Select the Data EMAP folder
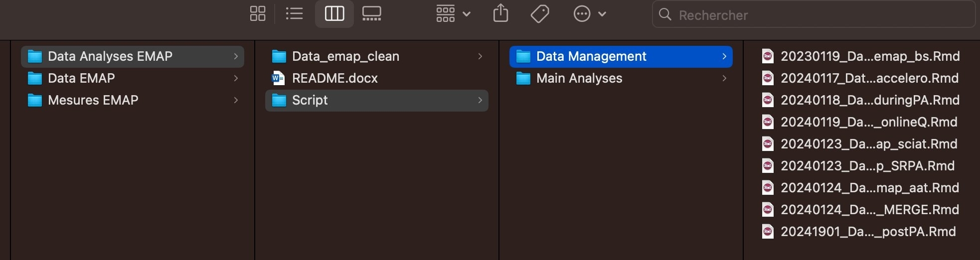This screenshot has width=980, height=260. [x=81, y=78]
